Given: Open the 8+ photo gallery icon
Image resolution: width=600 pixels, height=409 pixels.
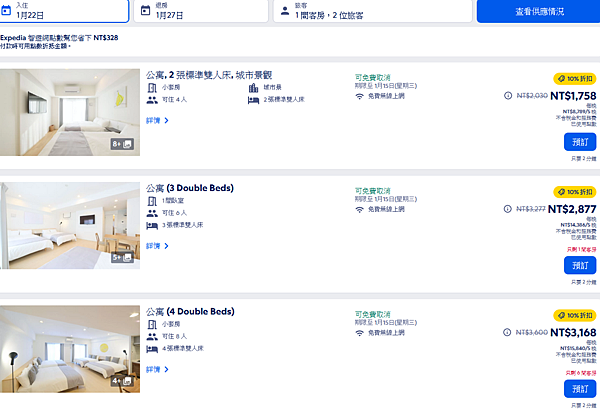Looking at the screenshot, I should [x=122, y=144].
